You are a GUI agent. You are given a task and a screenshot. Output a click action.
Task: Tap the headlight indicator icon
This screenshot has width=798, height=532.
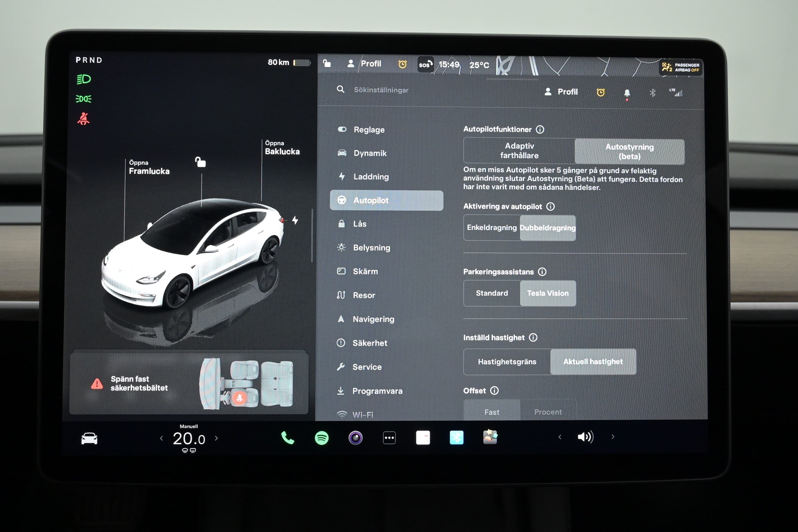point(83,79)
